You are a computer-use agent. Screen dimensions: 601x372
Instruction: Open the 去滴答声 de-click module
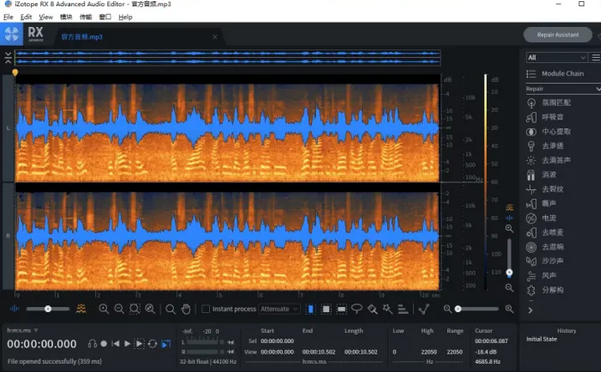[548, 160]
